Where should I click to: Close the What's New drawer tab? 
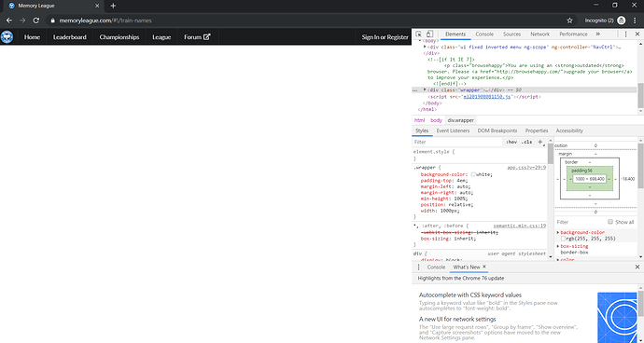click(x=484, y=267)
